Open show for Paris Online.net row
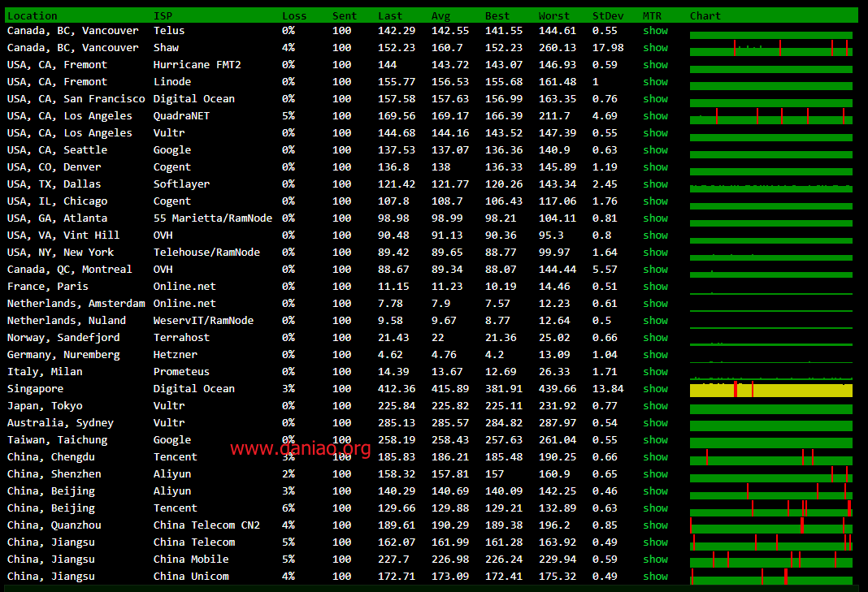 click(x=655, y=287)
